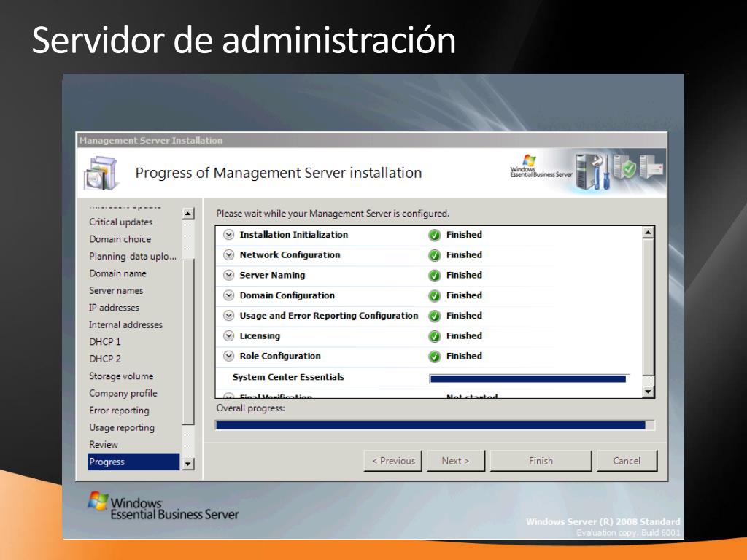Click the 'Please wait while your Management Server' text

tap(333, 214)
